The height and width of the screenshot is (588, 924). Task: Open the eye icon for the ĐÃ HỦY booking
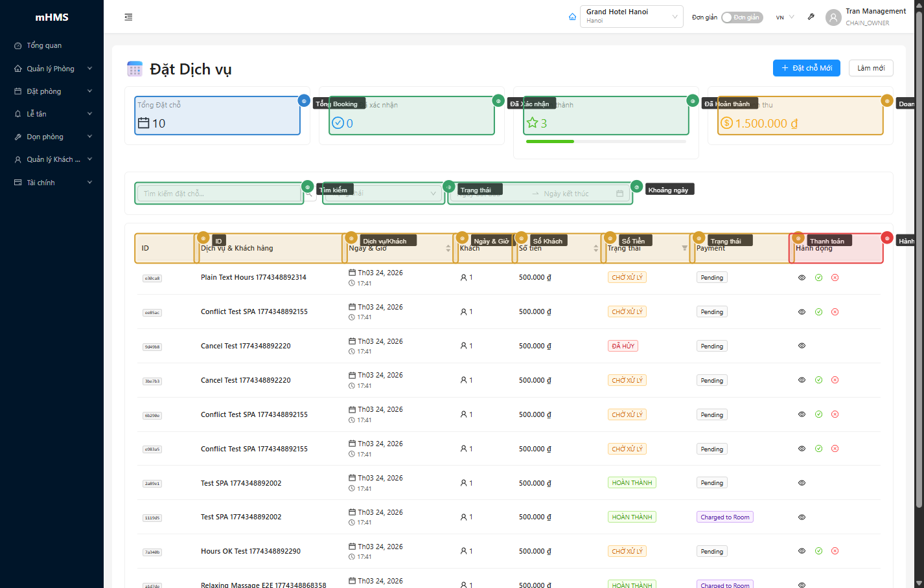tap(802, 346)
